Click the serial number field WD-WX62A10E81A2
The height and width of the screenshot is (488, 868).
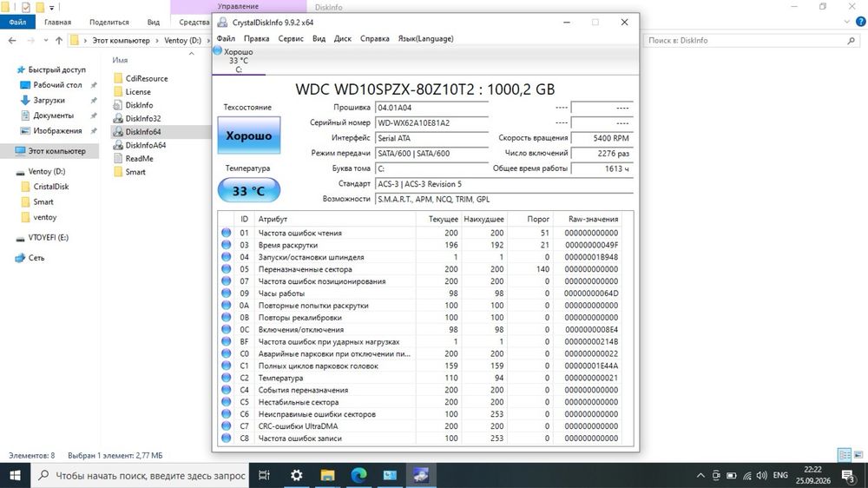click(x=431, y=123)
